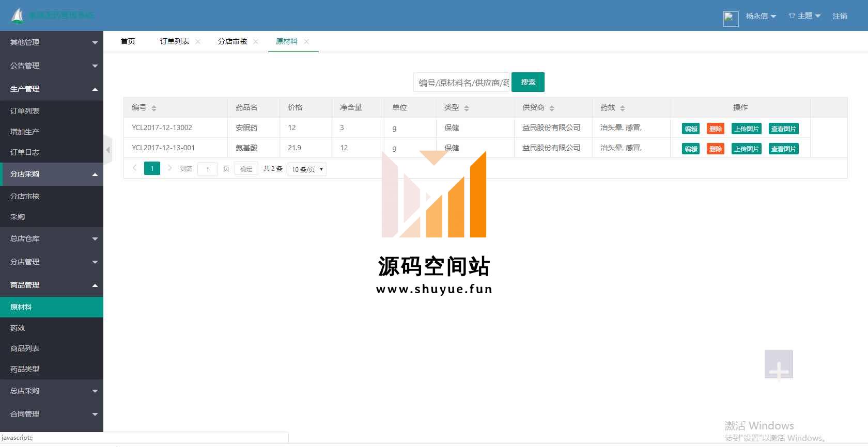Click the floating plus add button
868x447 pixels.
click(x=779, y=364)
